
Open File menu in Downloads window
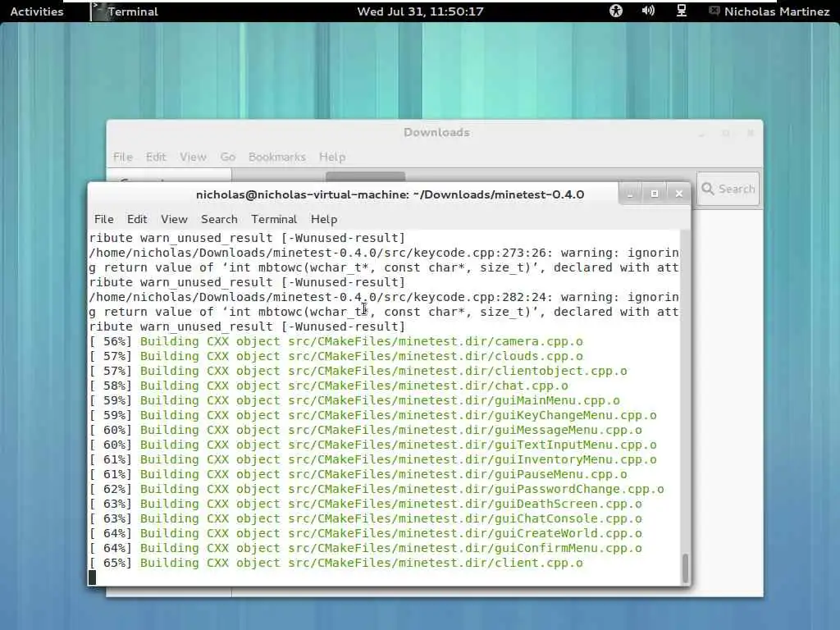[123, 157]
